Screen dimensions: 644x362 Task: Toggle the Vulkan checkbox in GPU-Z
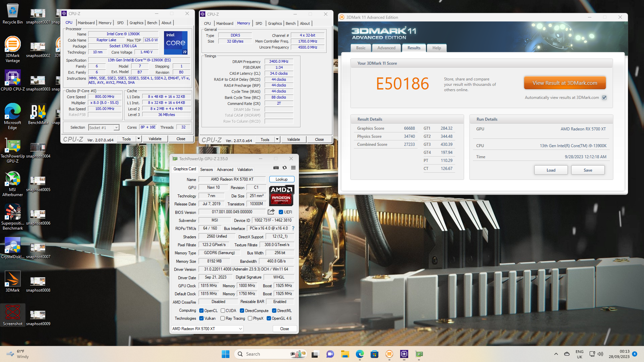[x=201, y=318]
